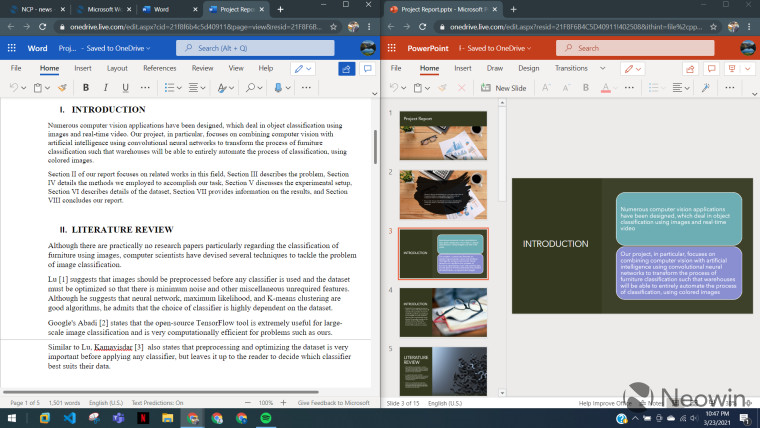Toggle Bold in the PowerPoint toolbar

[586, 88]
